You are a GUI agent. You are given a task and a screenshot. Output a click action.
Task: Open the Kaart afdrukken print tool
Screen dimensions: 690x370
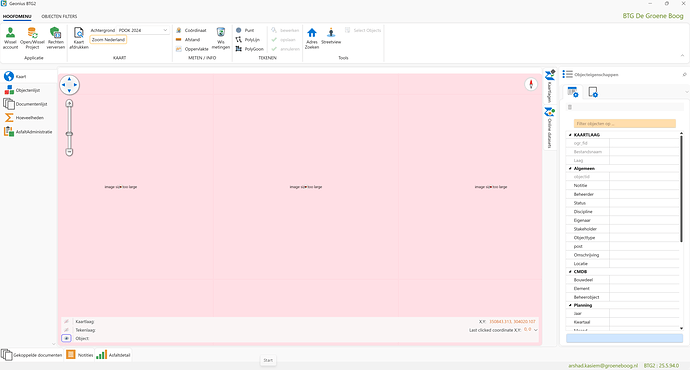pyautogui.click(x=79, y=38)
